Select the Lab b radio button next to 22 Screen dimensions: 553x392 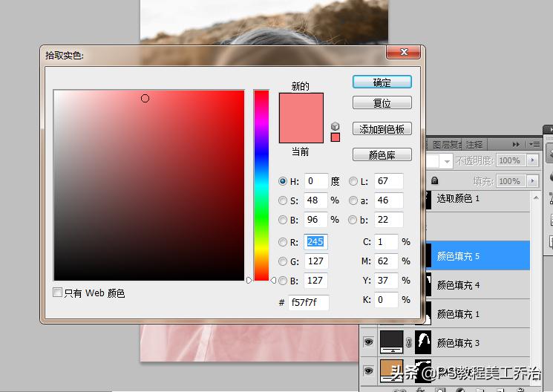tap(353, 220)
